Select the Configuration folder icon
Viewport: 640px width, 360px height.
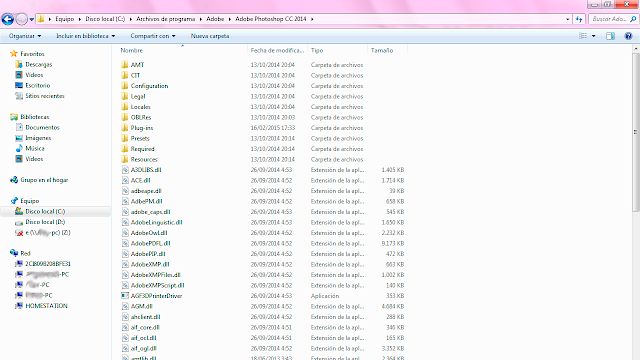tap(125, 86)
